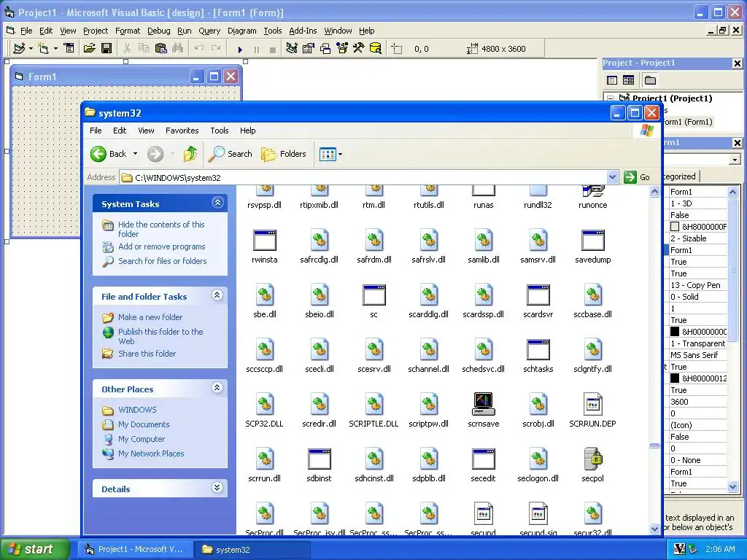Toggle the Folders pane in Explorer
The height and width of the screenshot is (560, 747).
click(x=284, y=154)
